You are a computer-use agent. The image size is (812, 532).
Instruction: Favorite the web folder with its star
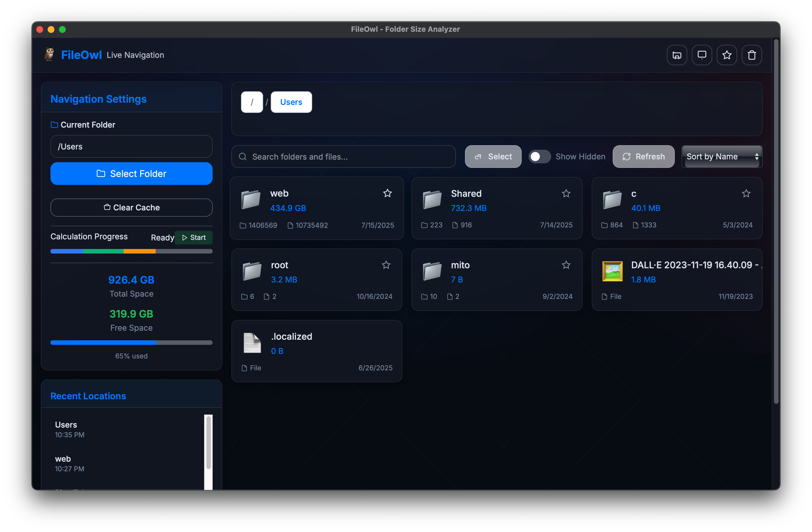387,193
